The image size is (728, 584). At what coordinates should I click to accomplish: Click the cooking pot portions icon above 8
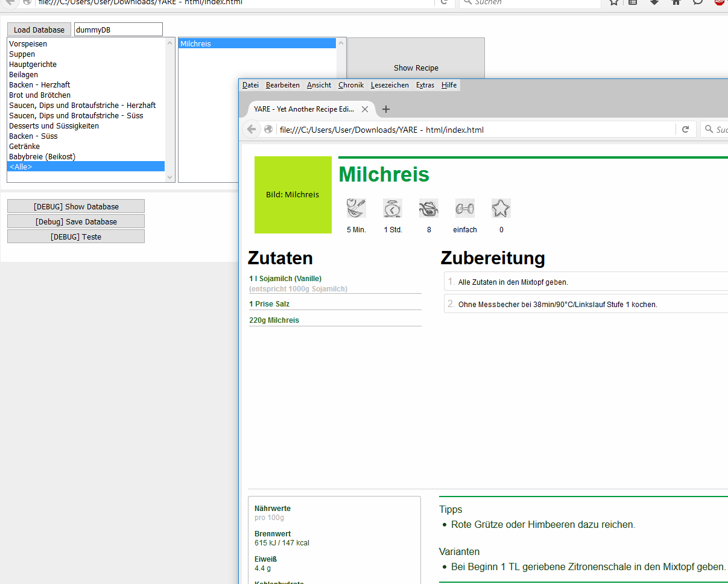(429, 208)
